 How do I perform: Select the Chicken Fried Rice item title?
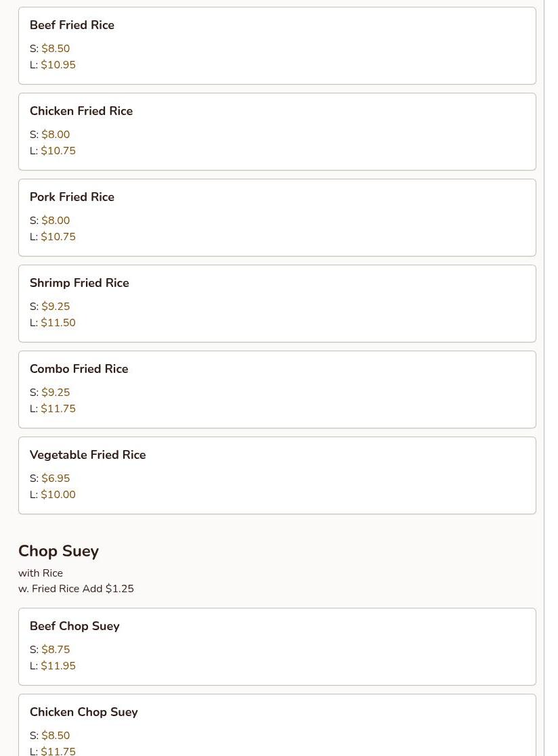pyautogui.click(x=81, y=111)
